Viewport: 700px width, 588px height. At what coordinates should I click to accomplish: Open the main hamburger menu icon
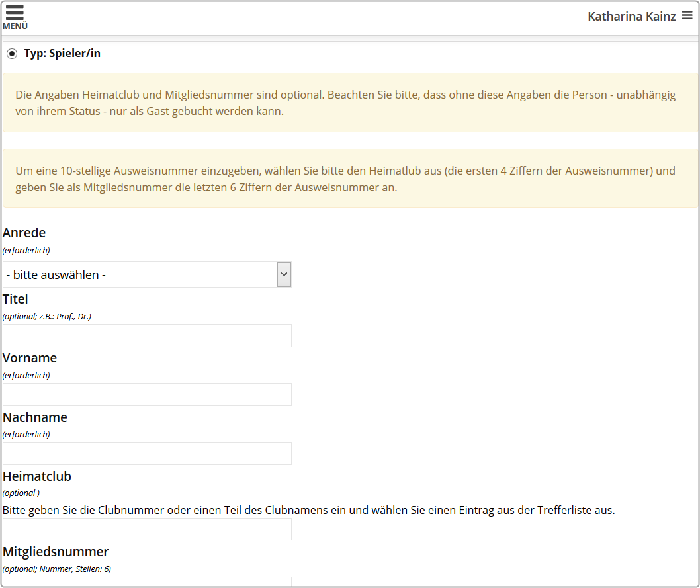click(15, 13)
